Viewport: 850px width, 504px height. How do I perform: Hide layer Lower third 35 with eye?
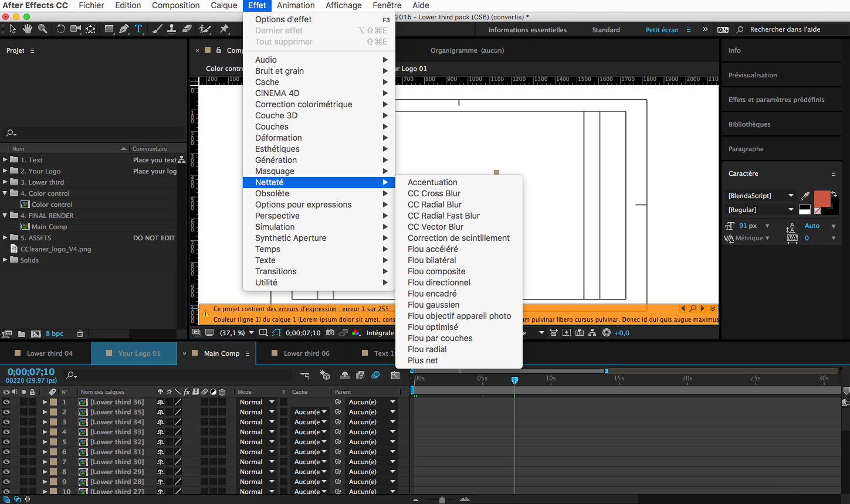[x=6, y=412]
